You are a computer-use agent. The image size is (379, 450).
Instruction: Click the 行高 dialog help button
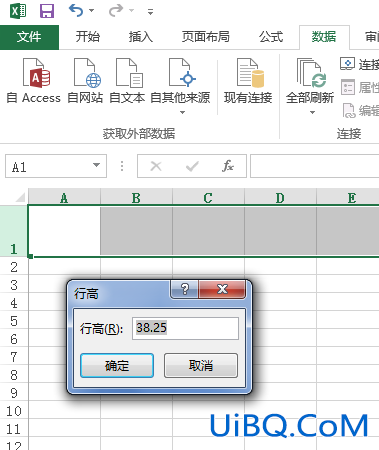(184, 289)
